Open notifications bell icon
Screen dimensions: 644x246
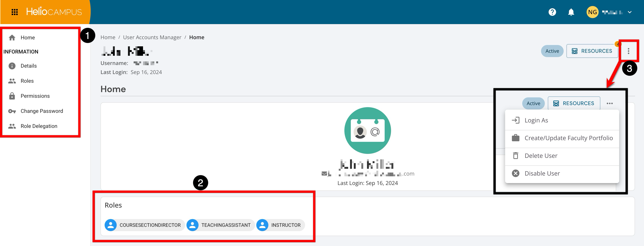571,12
